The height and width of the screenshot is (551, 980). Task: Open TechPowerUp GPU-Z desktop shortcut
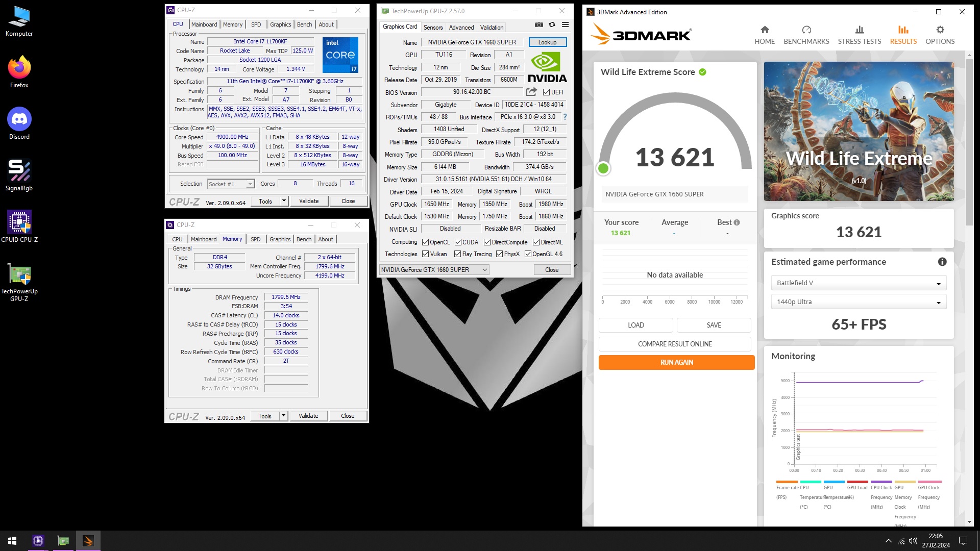point(19,282)
